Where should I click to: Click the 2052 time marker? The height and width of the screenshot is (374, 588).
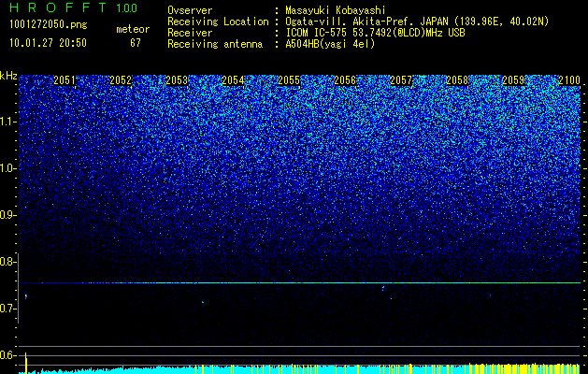[121, 80]
